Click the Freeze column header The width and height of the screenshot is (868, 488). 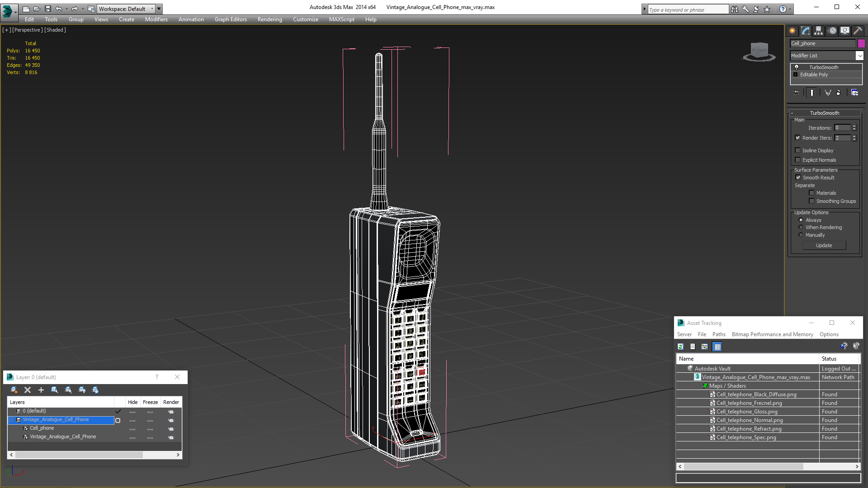coord(151,402)
